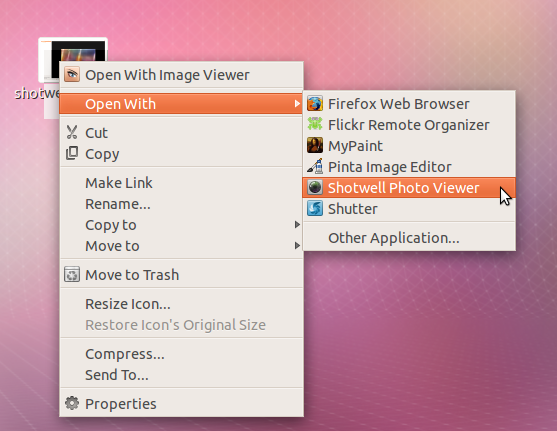The image size is (557, 431).
Task: Select Move to Trash
Action: pyautogui.click(x=181, y=275)
